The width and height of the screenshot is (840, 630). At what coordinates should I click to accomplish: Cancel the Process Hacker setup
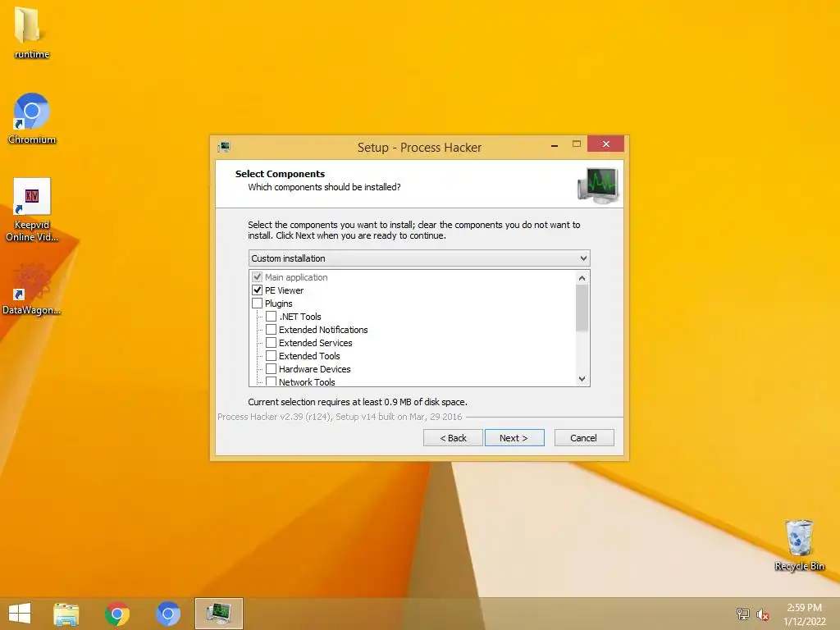[584, 438]
